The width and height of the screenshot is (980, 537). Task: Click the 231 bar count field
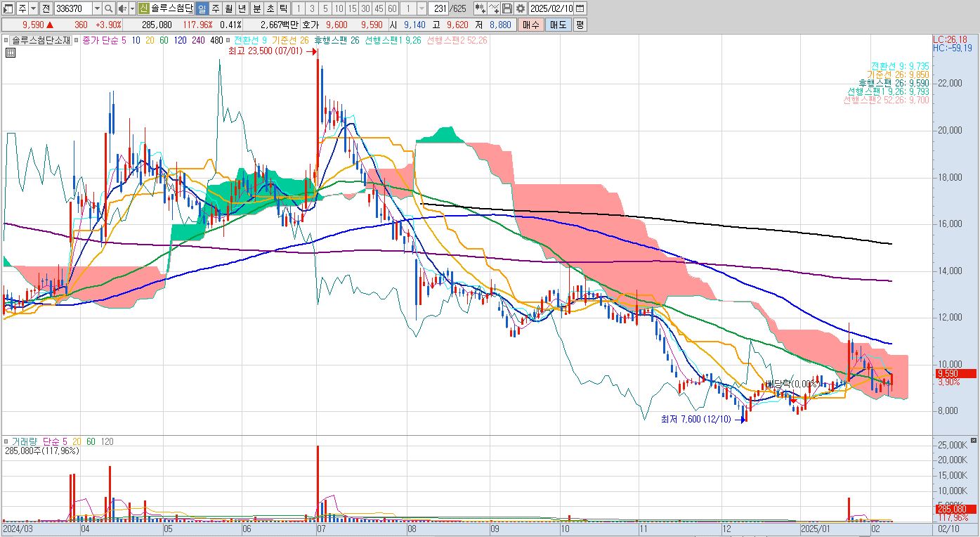point(438,8)
